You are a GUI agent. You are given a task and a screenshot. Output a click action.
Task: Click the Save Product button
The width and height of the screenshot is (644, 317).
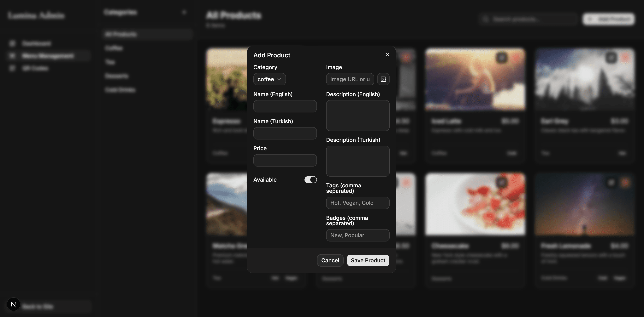tap(368, 260)
